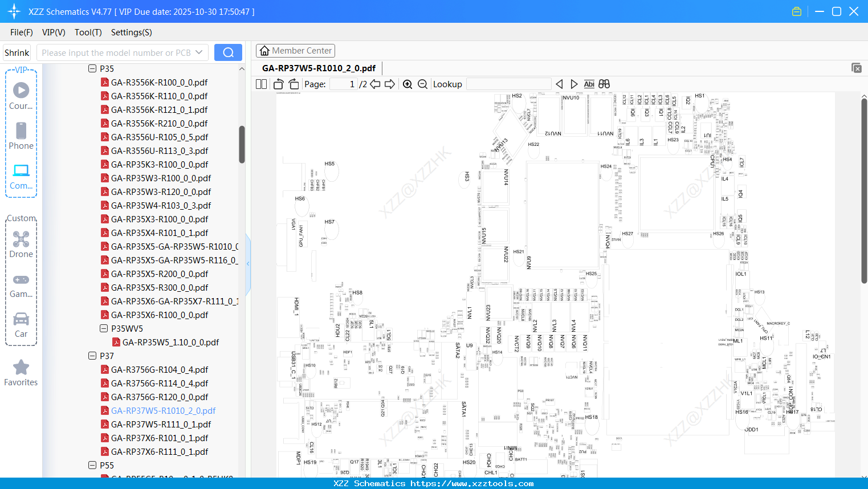868x489 pixels.
Task: Open the Game console category
Action: [21, 285]
